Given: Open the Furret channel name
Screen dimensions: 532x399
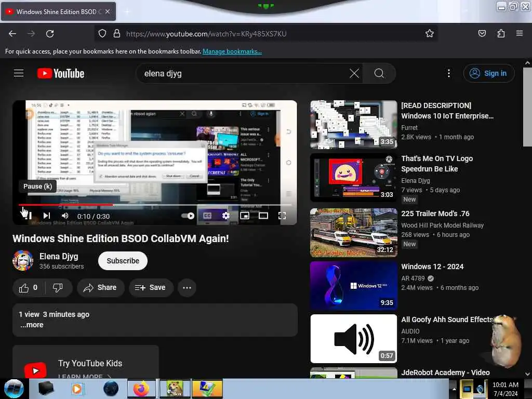Looking at the screenshot, I should [409, 128].
